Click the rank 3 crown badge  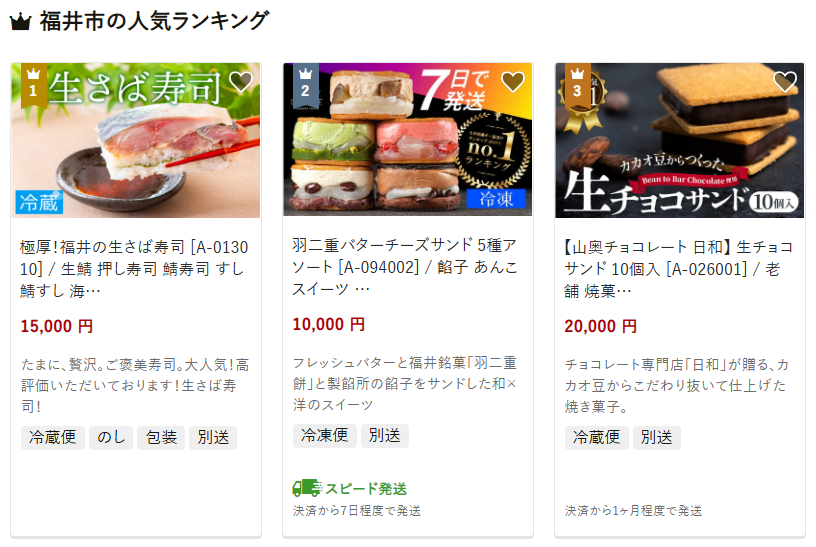(578, 85)
